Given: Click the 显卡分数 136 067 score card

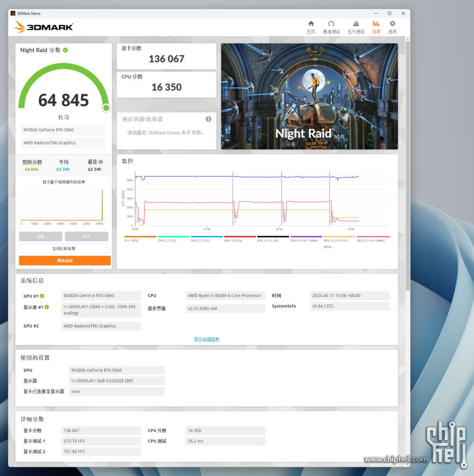Looking at the screenshot, I should point(166,56).
